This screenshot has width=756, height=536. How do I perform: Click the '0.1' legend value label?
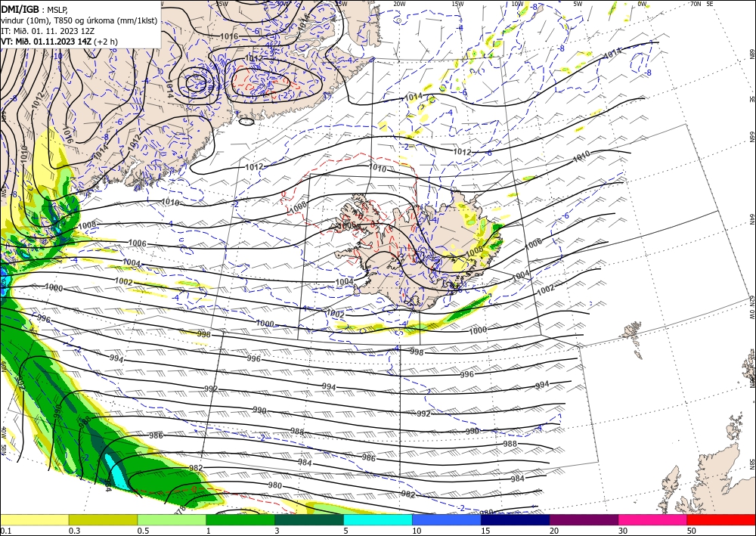click(5, 531)
